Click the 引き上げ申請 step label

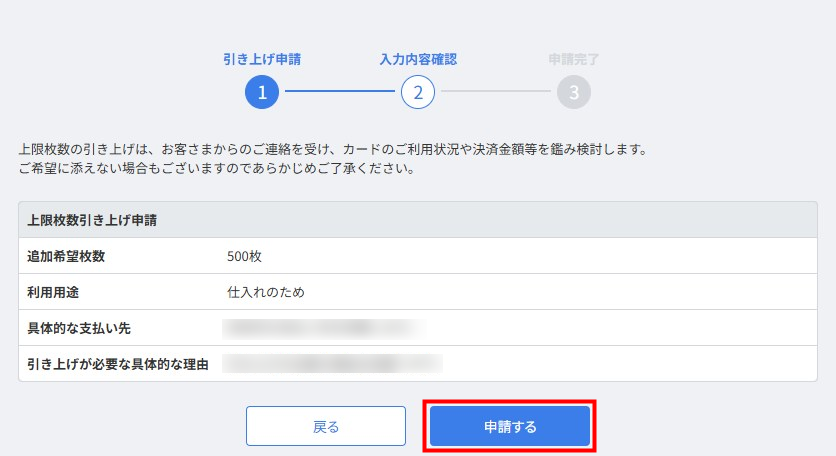point(262,59)
